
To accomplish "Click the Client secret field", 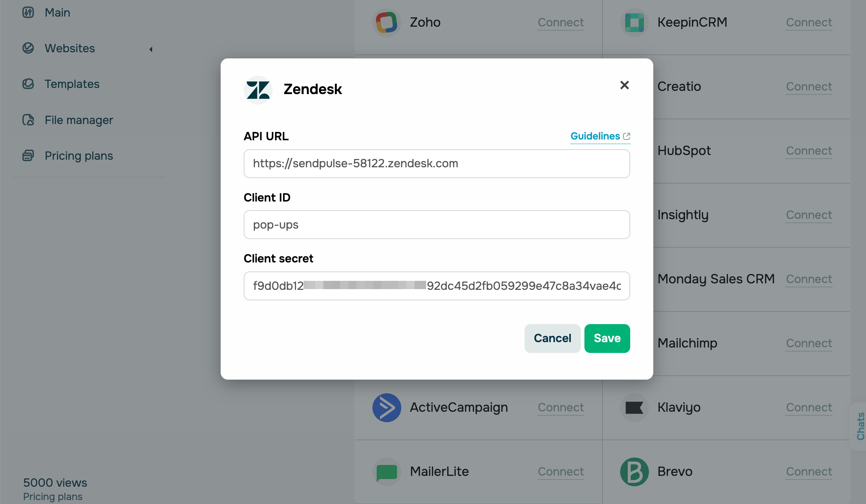I will [437, 286].
